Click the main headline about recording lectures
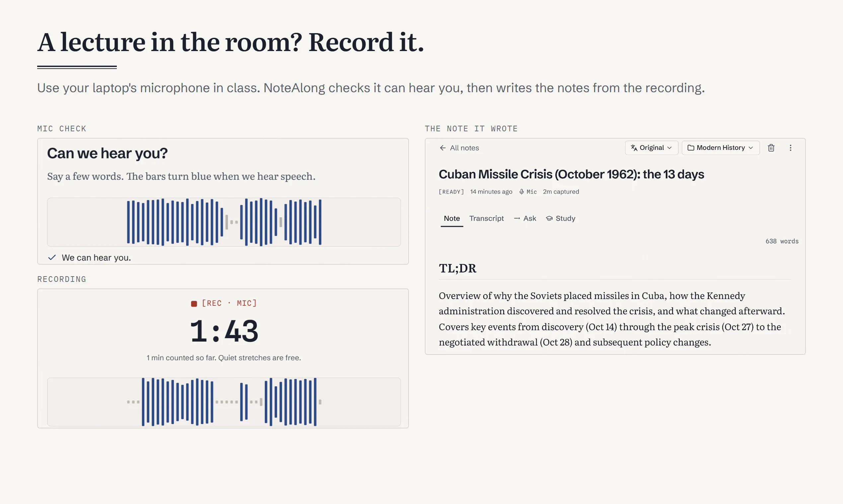Viewport: 843px width, 504px height. (x=230, y=42)
